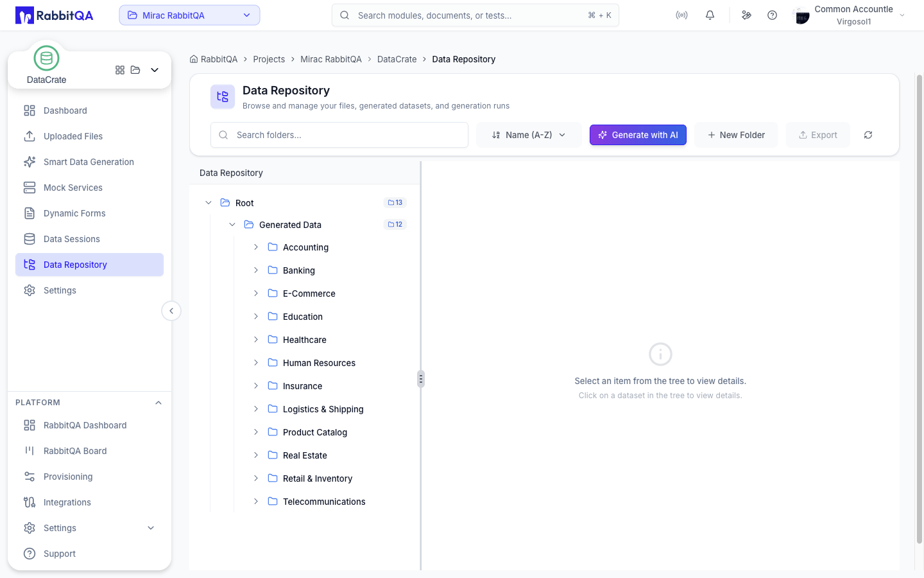Click the global search modules field
The width and height of the screenshot is (924, 578).
[475, 15]
